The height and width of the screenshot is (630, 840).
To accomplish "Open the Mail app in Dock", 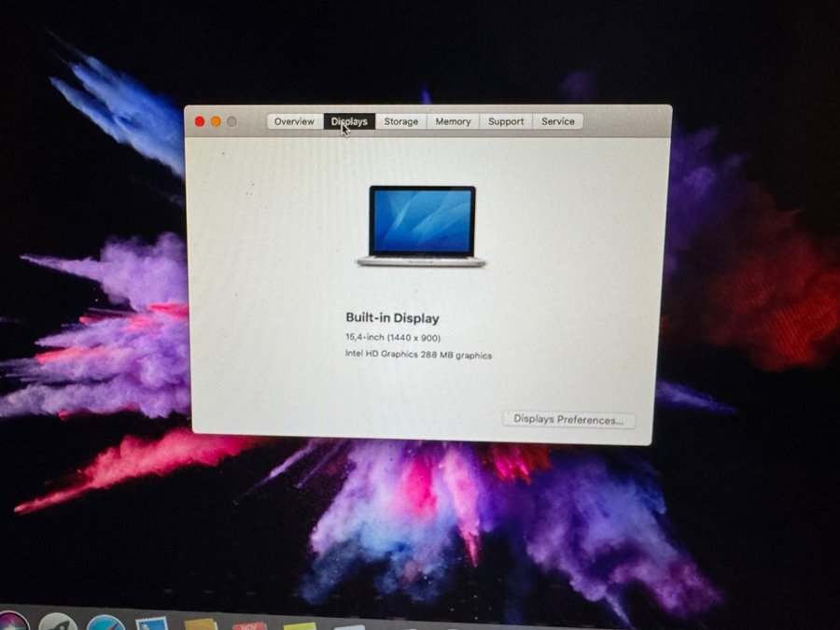I will (x=151, y=623).
